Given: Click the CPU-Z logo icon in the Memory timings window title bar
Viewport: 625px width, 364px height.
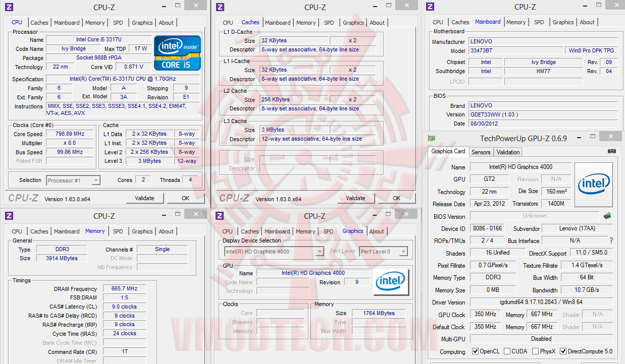Looking at the screenshot, I should tap(9, 216).
